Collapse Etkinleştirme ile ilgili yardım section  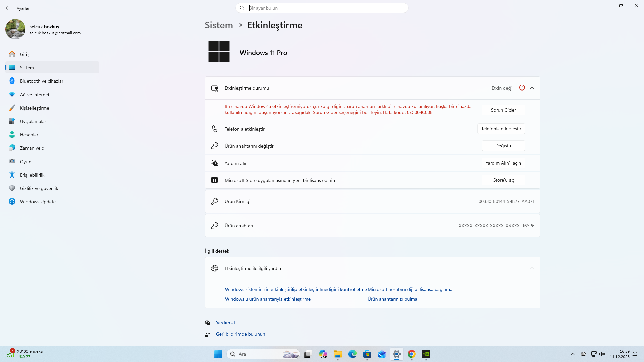(532, 268)
